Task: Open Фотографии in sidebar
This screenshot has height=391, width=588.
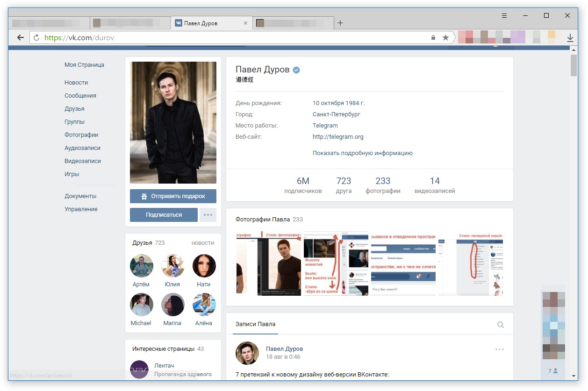Action: pos(81,135)
